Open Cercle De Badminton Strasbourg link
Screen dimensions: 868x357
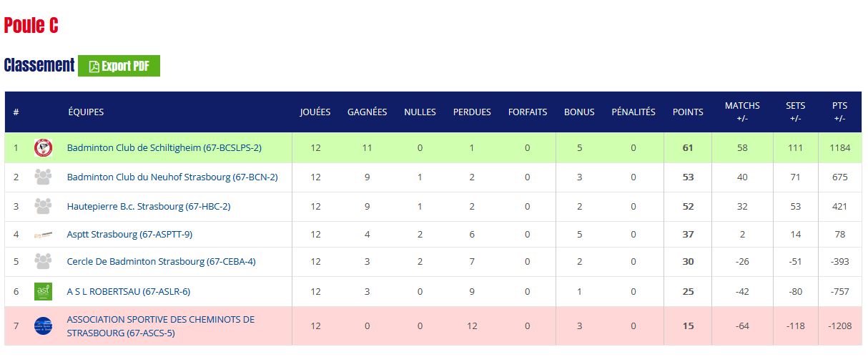point(161,262)
